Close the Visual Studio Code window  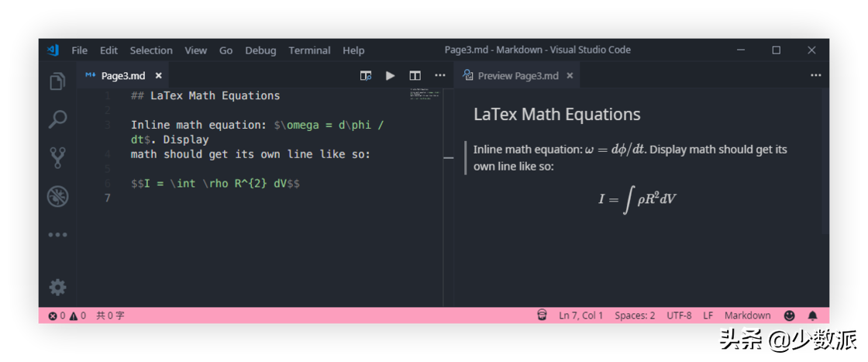[811, 50]
